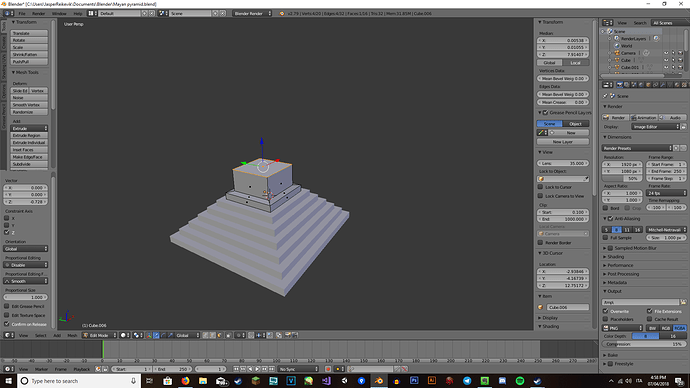Enable Edit Texture Space checkbox

click(x=7, y=315)
